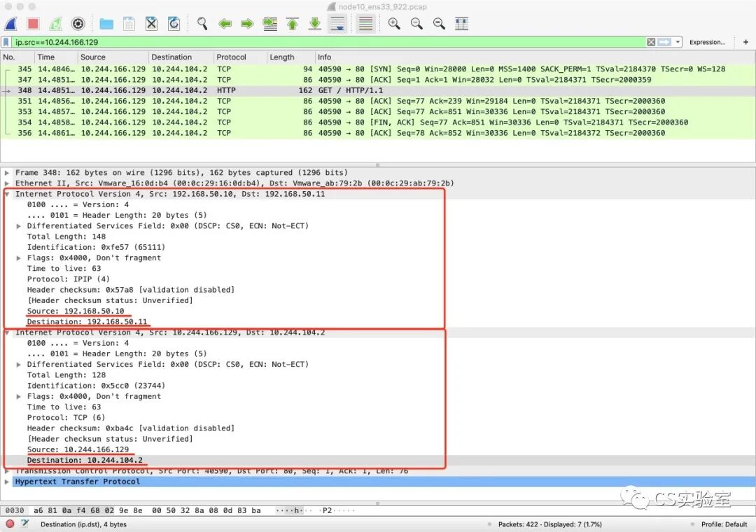Screen dimensions: 756x532
Task: Sort by the Source column header
Action: point(112,57)
